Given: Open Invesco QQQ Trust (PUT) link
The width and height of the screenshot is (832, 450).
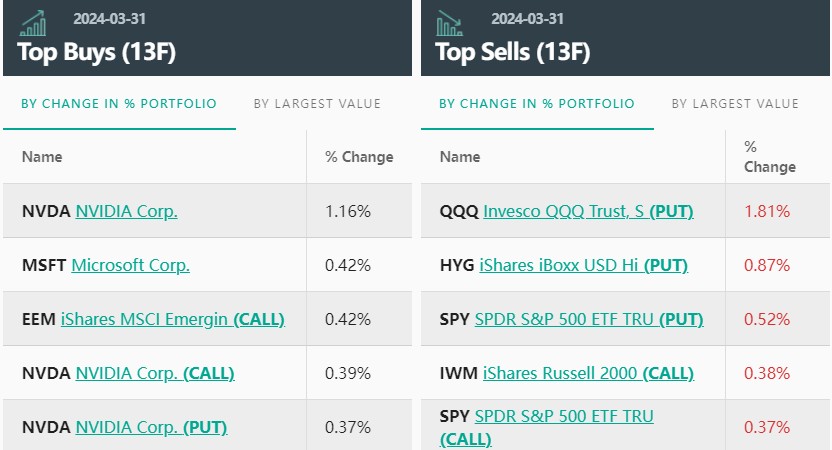Looking at the screenshot, I should click(588, 211).
